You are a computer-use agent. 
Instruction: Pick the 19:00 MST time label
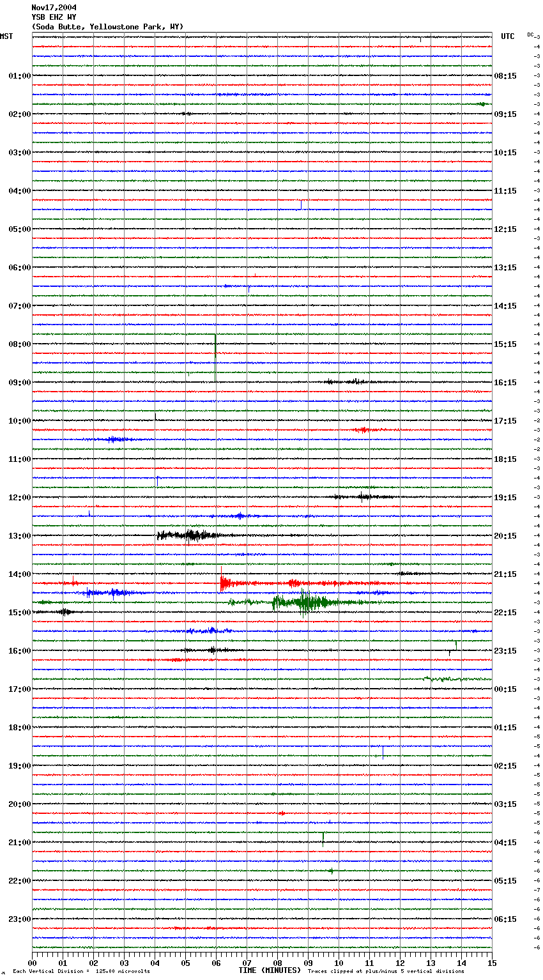(19, 766)
